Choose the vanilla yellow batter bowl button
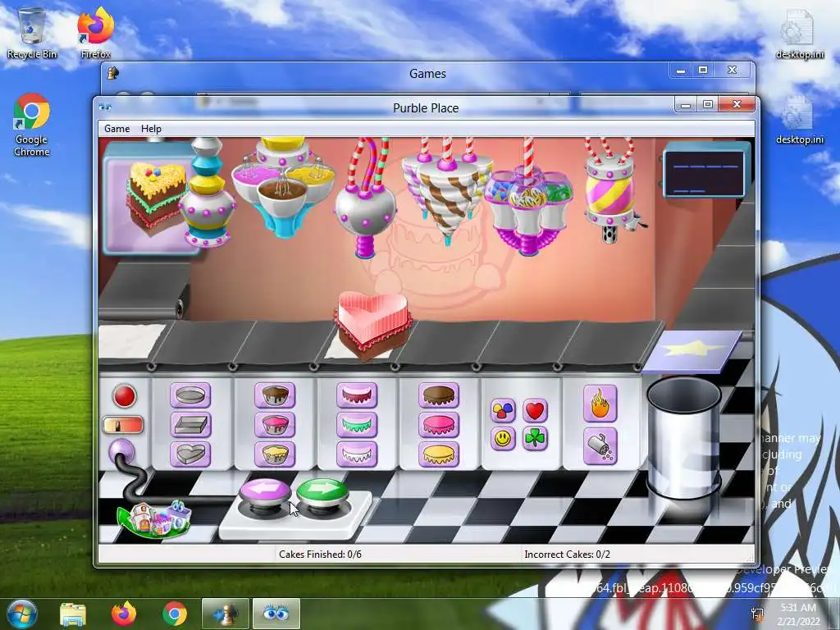 click(275, 454)
